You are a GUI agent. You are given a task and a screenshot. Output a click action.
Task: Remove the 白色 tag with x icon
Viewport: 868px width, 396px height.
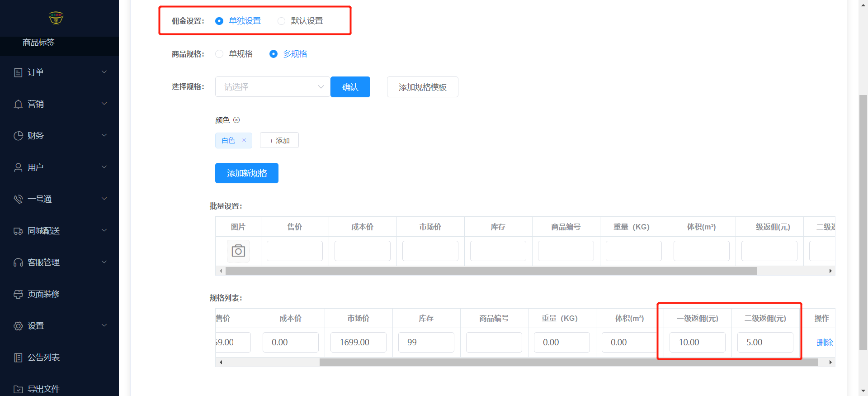tap(244, 140)
